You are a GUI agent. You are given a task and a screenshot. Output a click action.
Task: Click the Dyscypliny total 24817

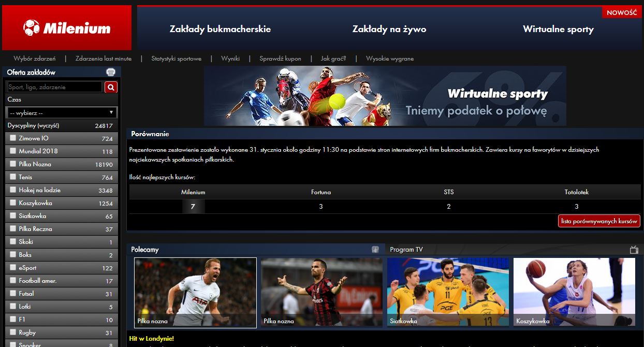[104, 126]
